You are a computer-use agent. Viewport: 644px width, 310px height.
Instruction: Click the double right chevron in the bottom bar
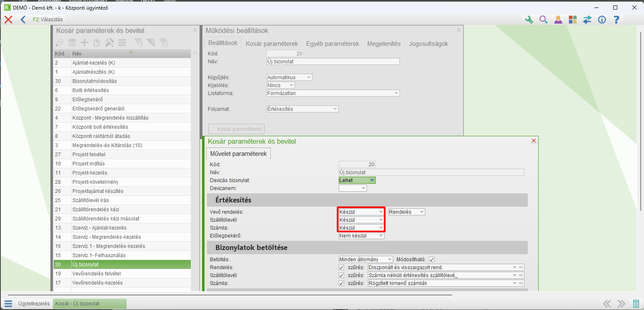(621, 303)
